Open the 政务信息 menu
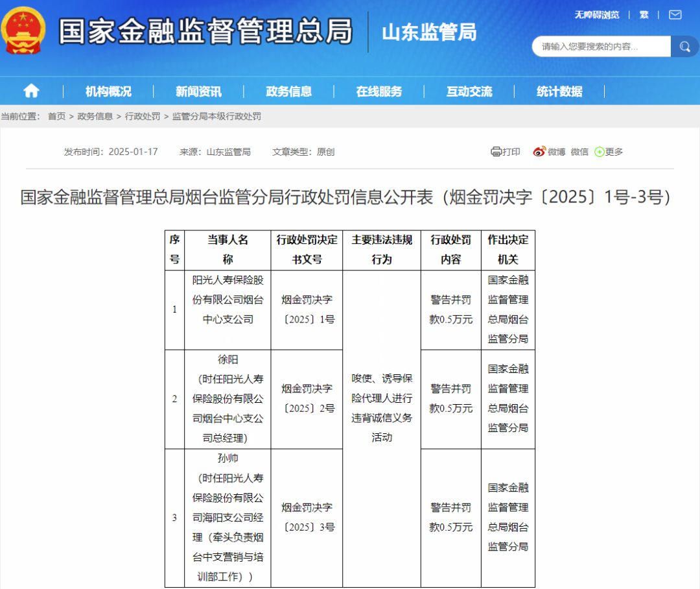The height and width of the screenshot is (589, 700). (289, 91)
